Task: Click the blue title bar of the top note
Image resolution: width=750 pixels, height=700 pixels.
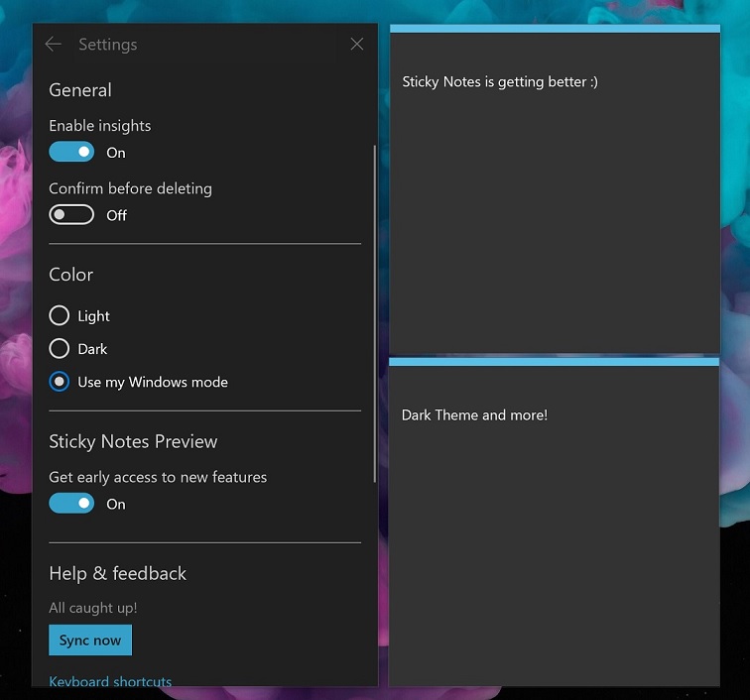Action: 554,29
